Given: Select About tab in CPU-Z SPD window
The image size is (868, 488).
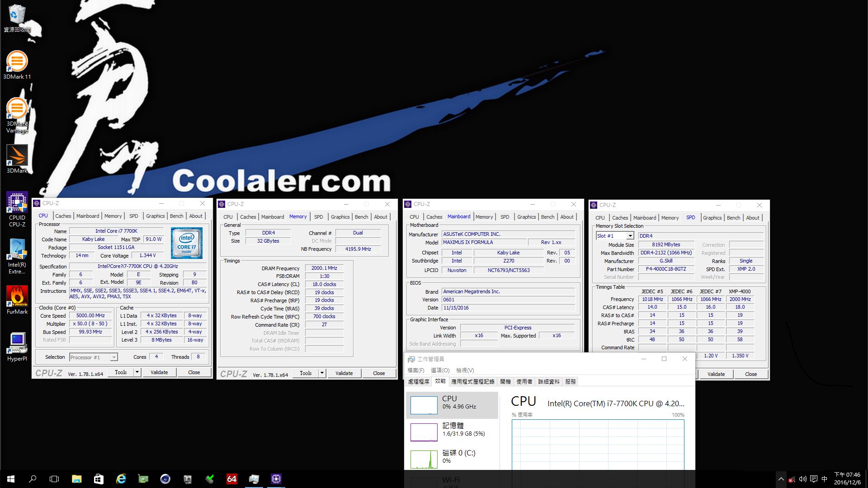Looking at the screenshot, I should pyautogui.click(x=752, y=218).
